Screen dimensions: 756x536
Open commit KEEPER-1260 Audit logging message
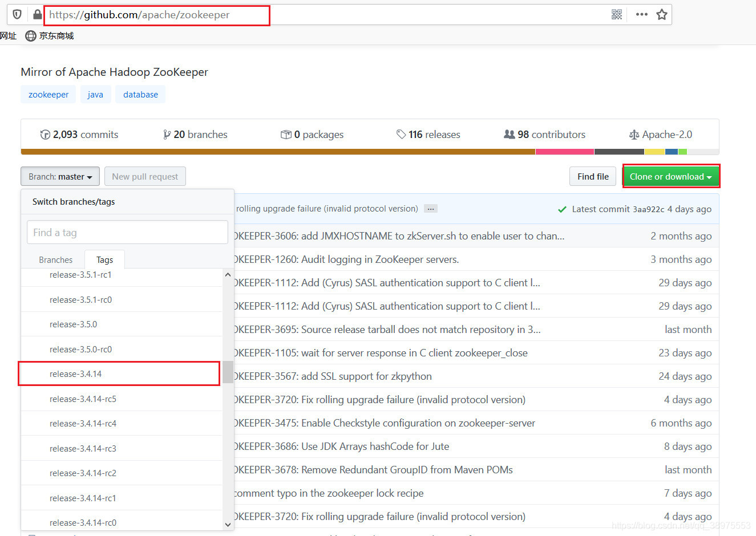tap(346, 259)
